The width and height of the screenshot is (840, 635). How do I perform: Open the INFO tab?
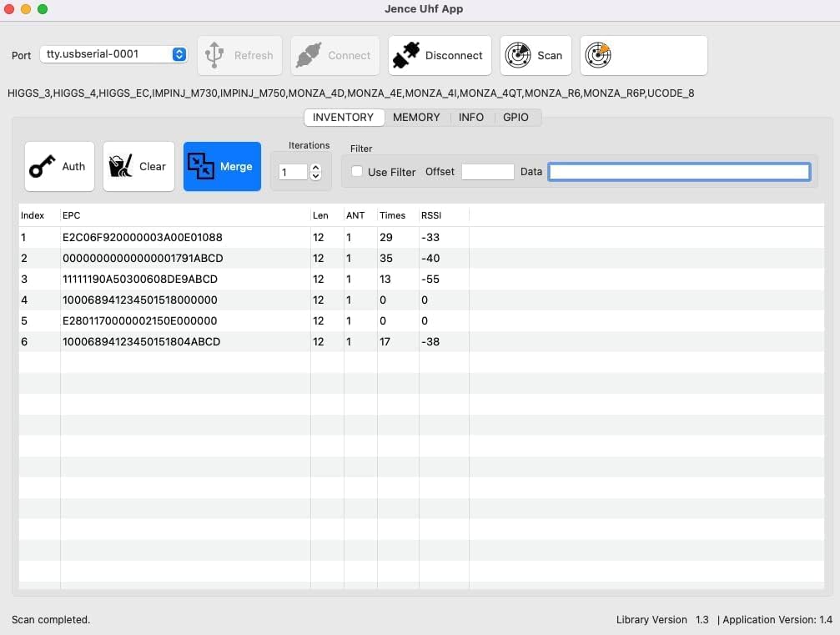(x=471, y=118)
